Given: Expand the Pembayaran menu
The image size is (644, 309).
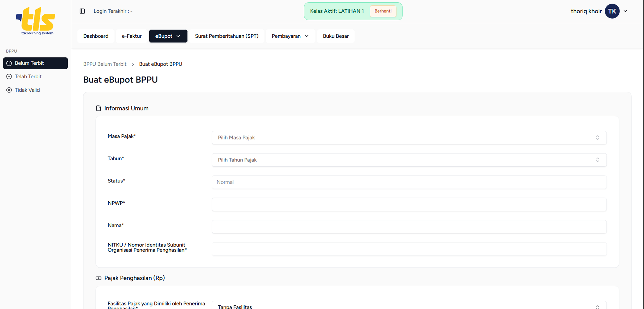Looking at the screenshot, I should [290, 36].
